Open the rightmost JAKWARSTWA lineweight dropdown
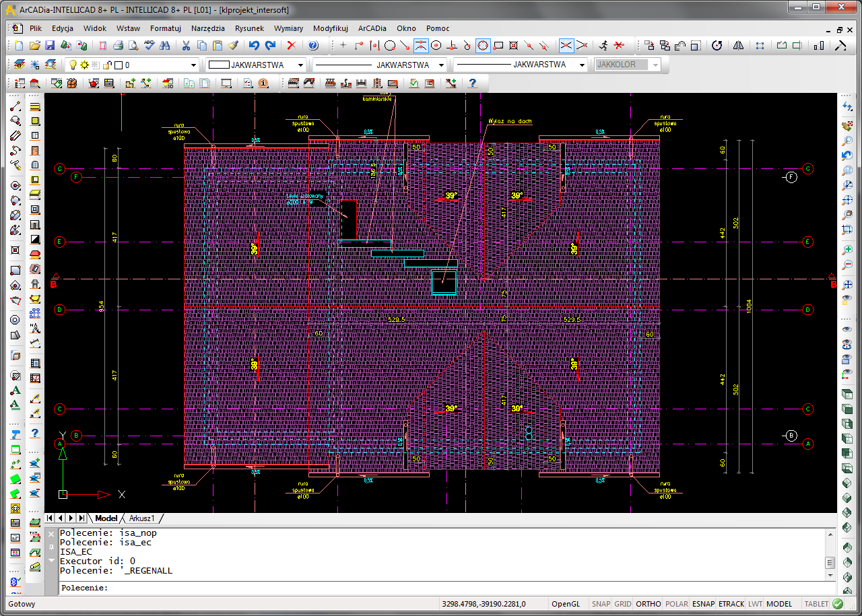Image resolution: width=862 pixels, height=616 pixels. tap(521, 65)
